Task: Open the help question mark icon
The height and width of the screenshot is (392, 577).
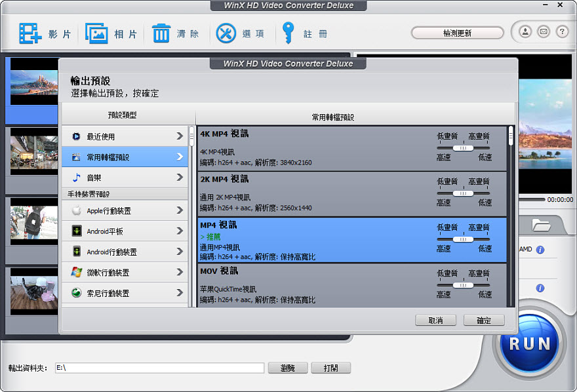Action: pos(561,31)
